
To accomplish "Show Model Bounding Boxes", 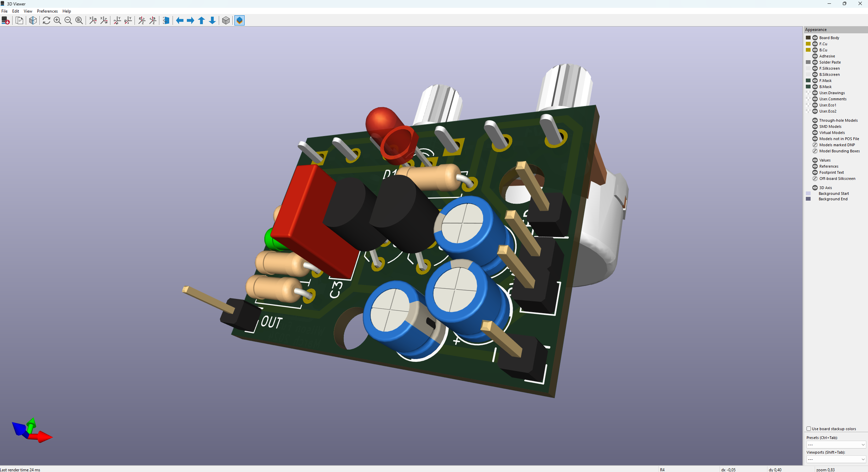I will 815,151.
